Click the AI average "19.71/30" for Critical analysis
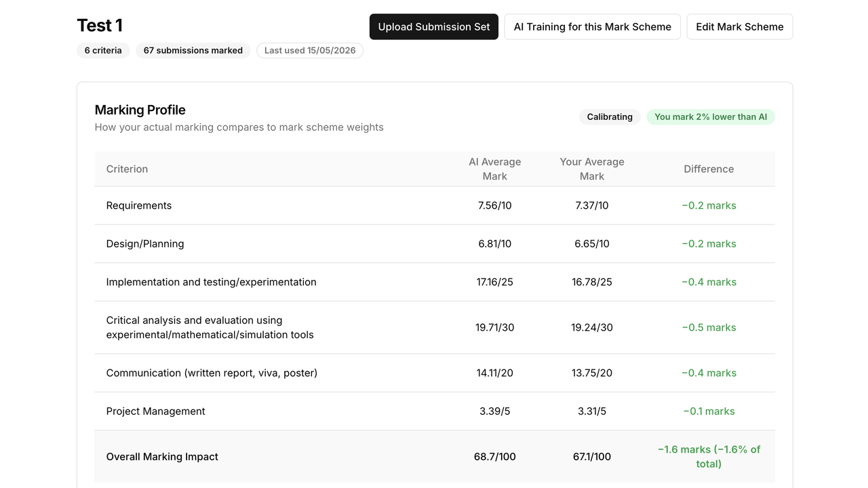 point(495,328)
